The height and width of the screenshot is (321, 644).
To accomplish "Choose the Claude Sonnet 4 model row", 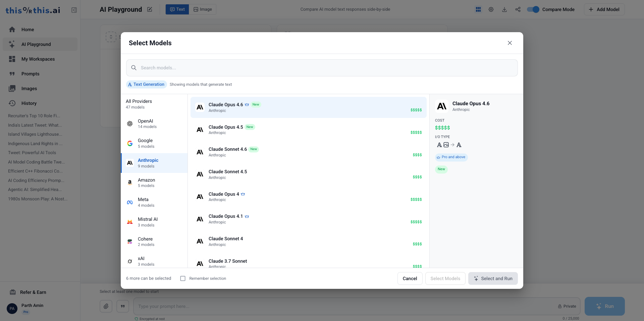I will click(x=309, y=241).
